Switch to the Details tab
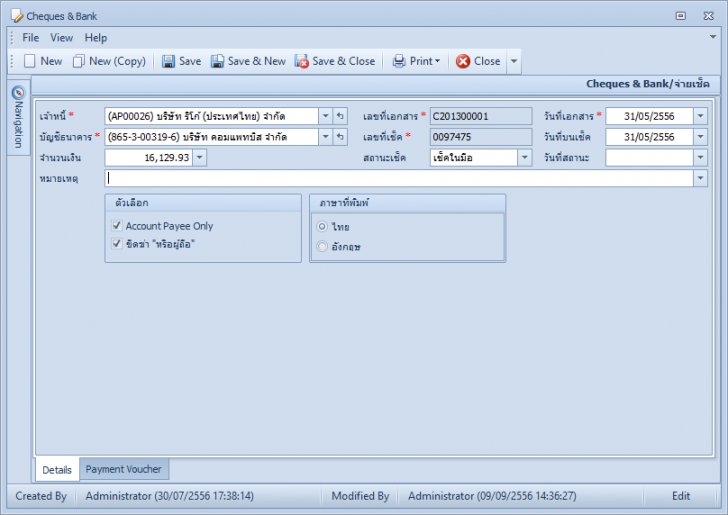 (57, 469)
